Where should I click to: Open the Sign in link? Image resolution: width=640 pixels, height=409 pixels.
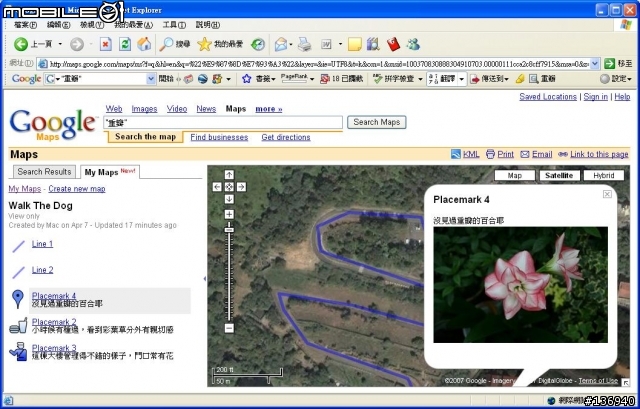point(596,97)
